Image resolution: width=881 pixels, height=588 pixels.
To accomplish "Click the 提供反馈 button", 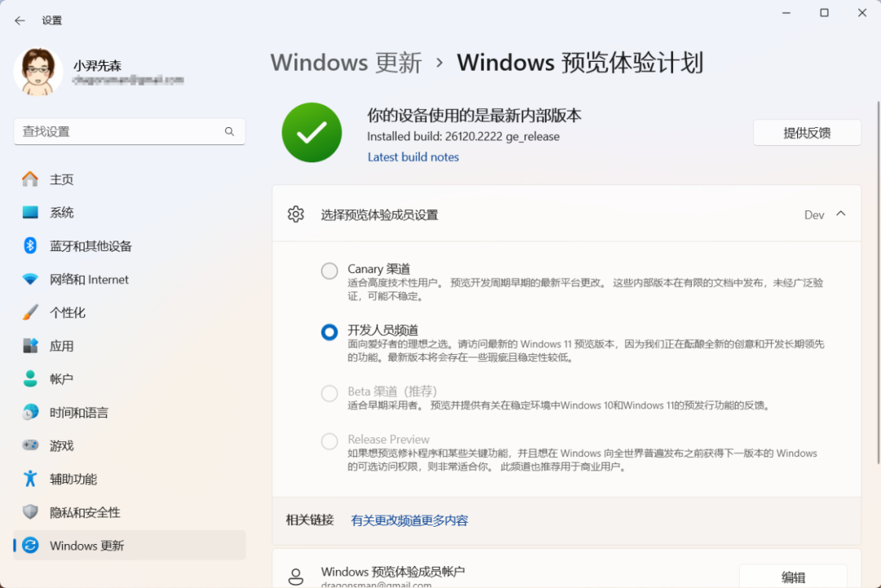I will click(x=807, y=133).
